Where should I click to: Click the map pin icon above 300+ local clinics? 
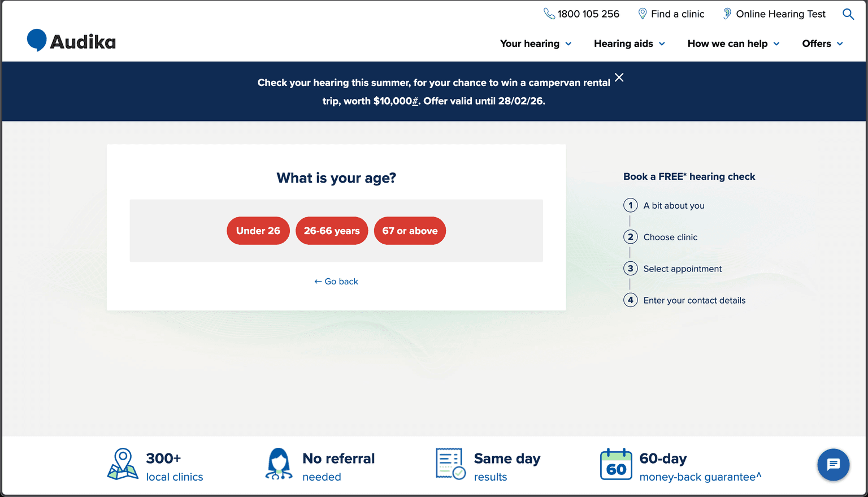tap(123, 464)
